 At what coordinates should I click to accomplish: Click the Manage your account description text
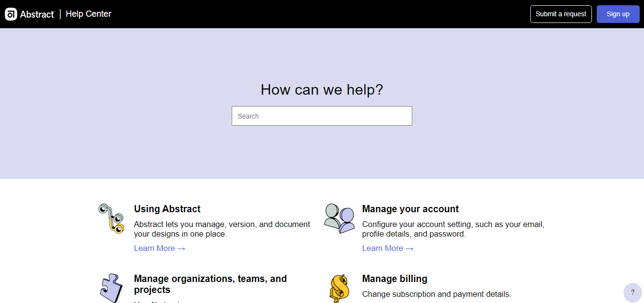453,229
